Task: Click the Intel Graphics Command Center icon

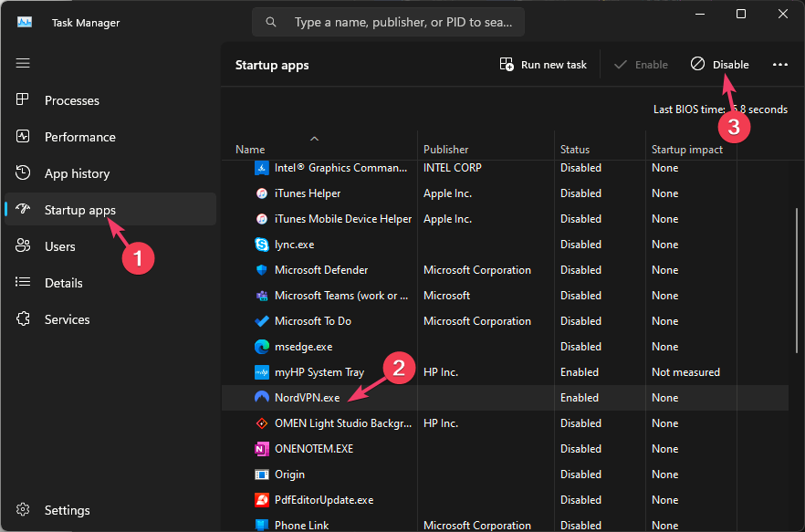Action: pos(262,168)
